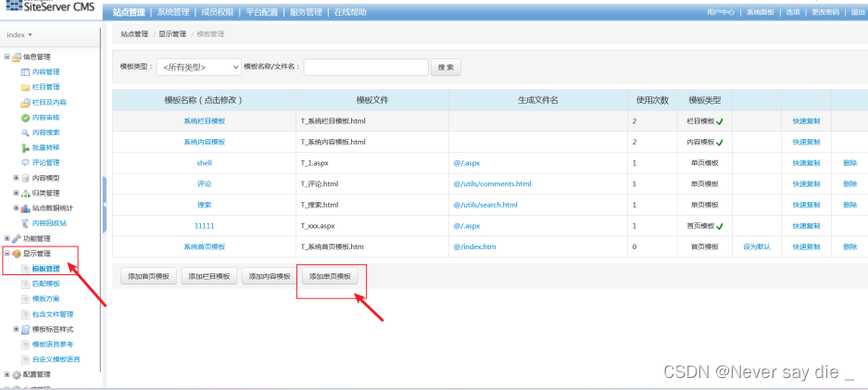Expand the 归类管理 tree node
This screenshot has width=868, height=390.
[16, 193]
